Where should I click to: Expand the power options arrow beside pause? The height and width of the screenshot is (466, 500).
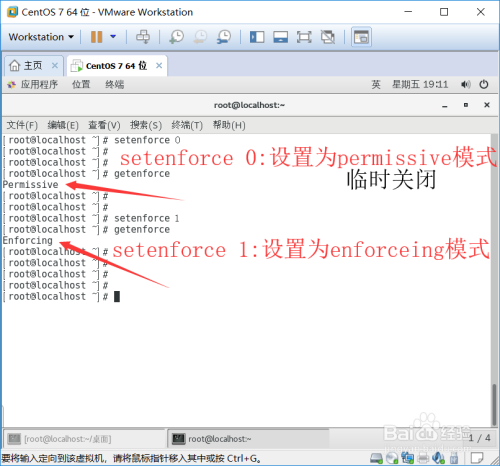point(113,36)
